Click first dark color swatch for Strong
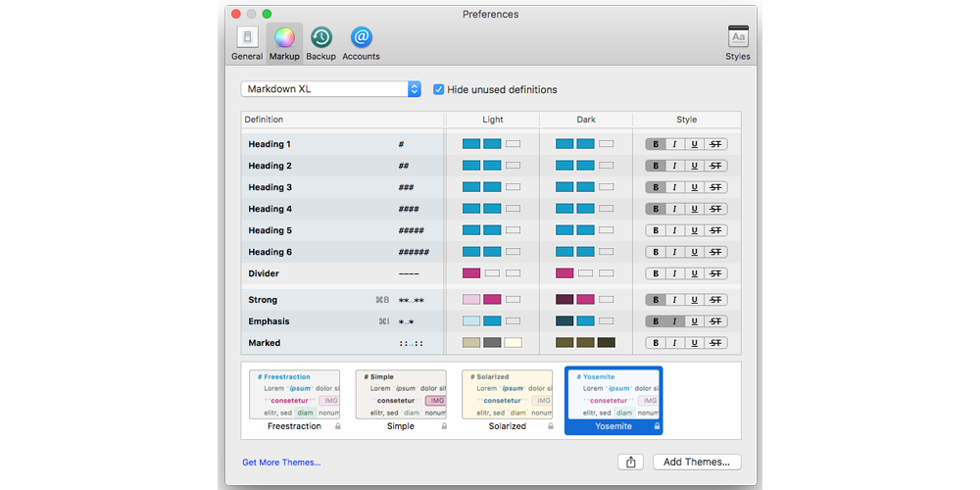This screenshot has height=490, width=980. tap(564, 300)
